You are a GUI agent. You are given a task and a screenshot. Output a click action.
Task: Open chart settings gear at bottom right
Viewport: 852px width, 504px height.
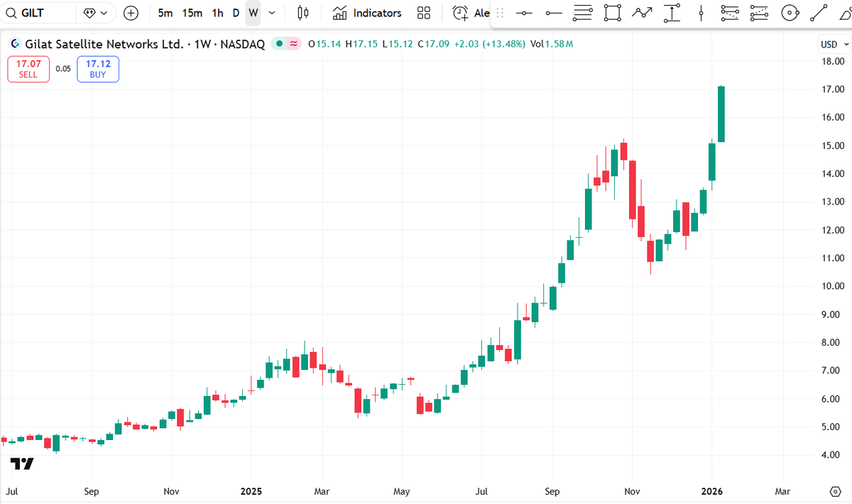(x=835, y=491)
